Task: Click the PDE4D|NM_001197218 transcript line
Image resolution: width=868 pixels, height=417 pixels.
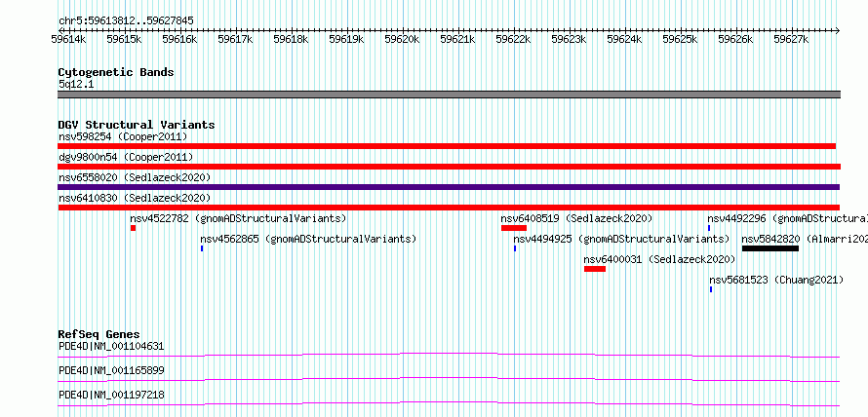Action: 449,403
